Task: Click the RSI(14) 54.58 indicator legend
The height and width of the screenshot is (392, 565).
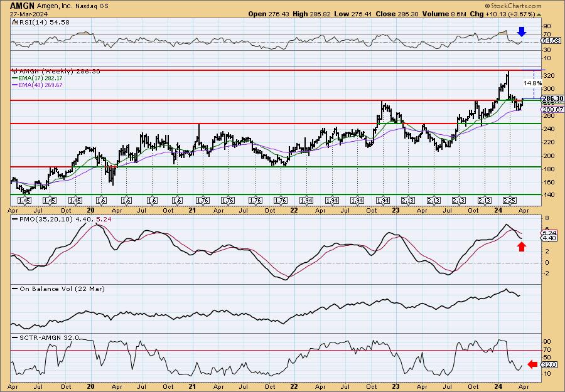Action: (41, 23)
